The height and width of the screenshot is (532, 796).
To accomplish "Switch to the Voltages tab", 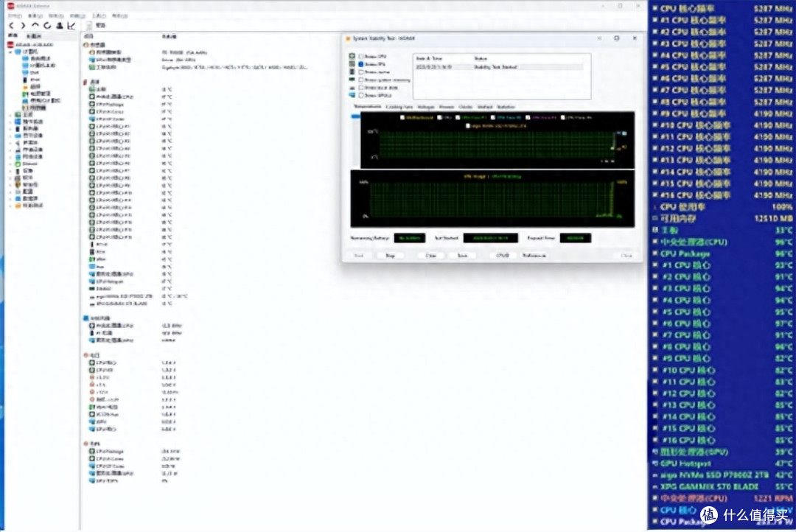I will click(426, 107).
